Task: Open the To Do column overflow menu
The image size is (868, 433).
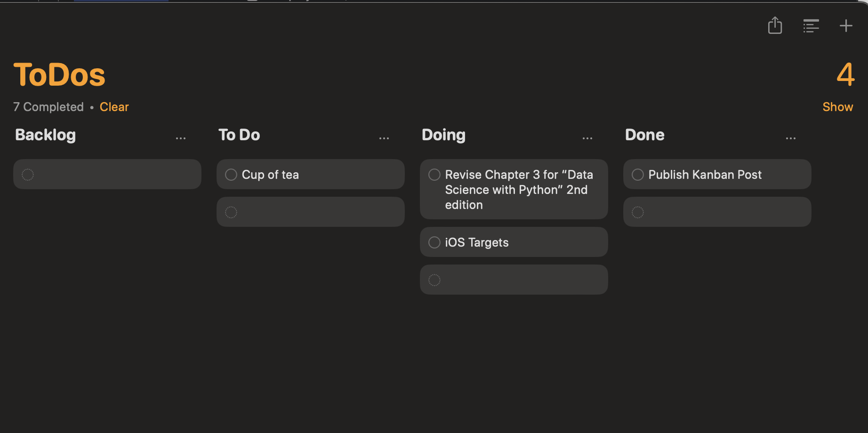Action: (x=384, y=137)
